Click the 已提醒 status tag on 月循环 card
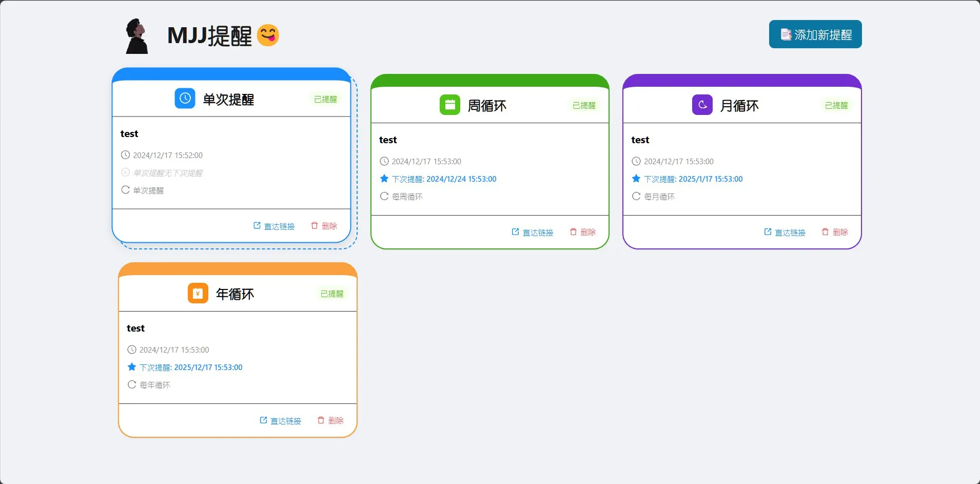The image size is (980, 484). pyautogui.click(x=836, y=105)
